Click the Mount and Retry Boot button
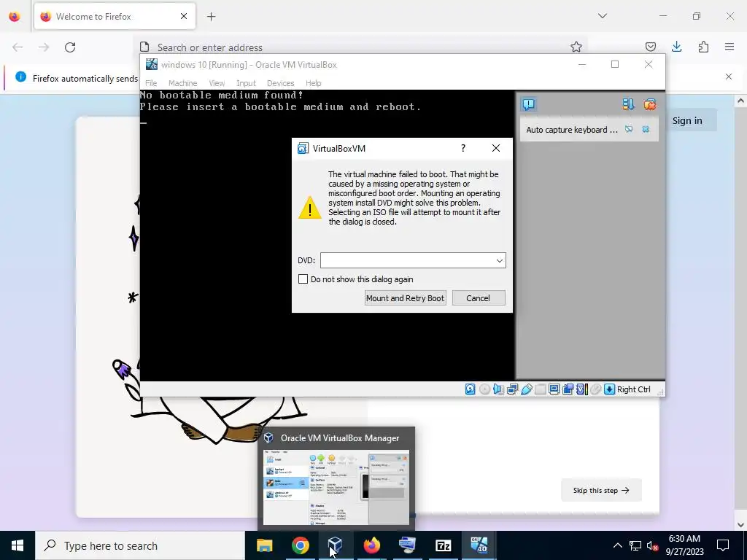 click(406, 298)
